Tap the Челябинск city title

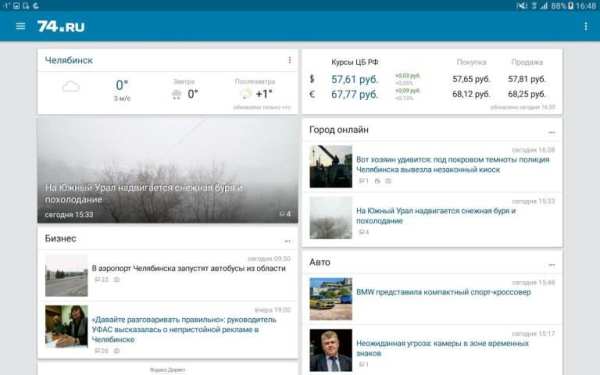[x=69, y=60]
